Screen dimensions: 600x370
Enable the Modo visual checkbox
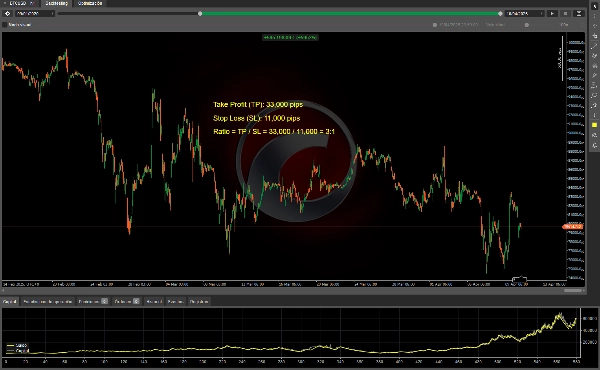click(x=5, y=24)
